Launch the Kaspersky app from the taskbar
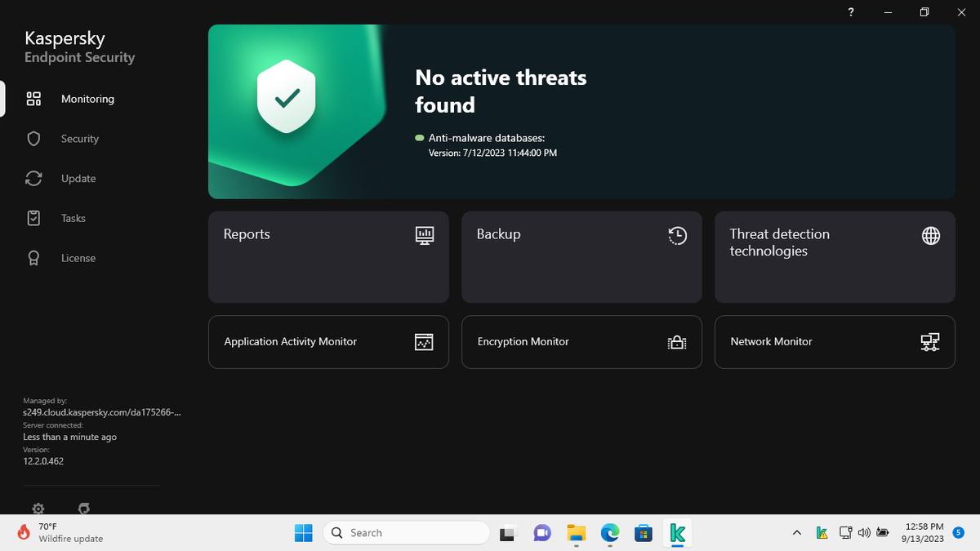 coord(678,532)
